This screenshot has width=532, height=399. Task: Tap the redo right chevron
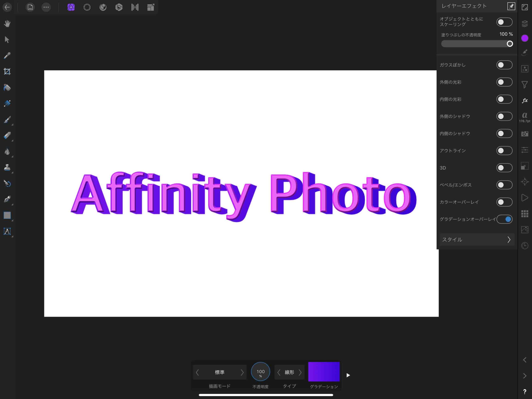click(525, 376)
